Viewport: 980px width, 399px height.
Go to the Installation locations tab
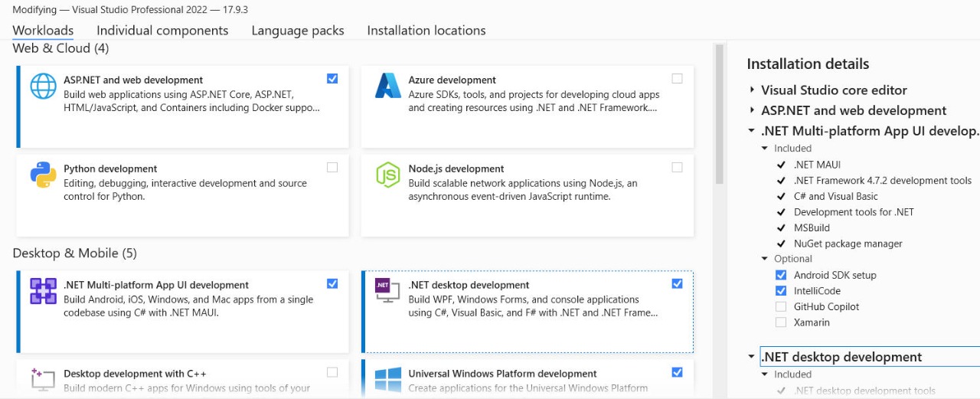(426, 31)
